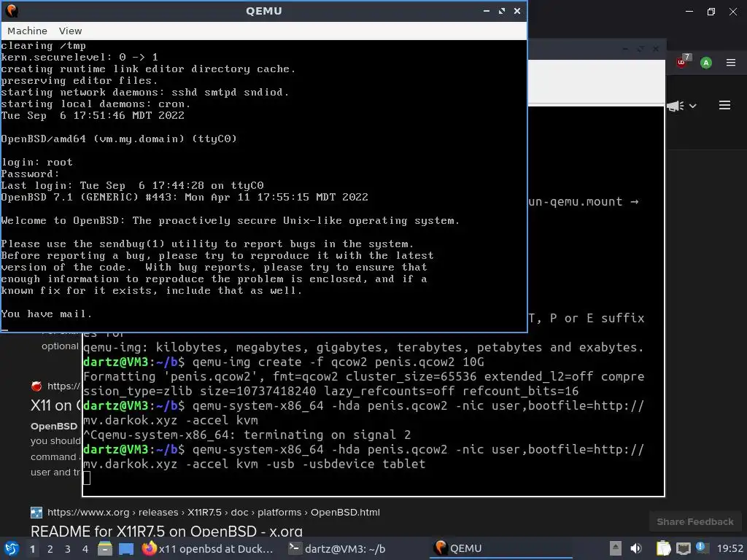Viewport: 747px width, 560px height.
Task: Click the blue show-desktop icon in taskbar
Action: pos(125,548)
